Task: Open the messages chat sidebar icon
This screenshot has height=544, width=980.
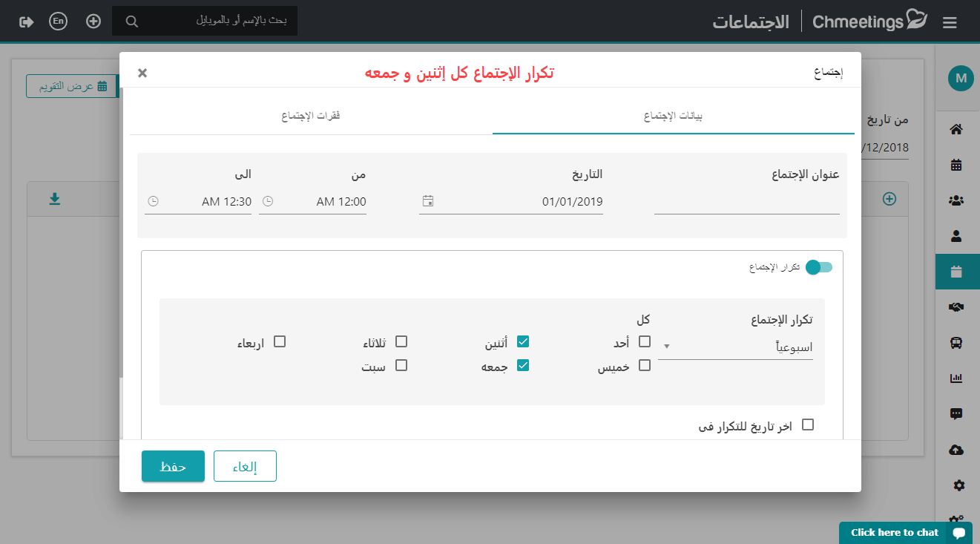Action: click(x=956, y=414)
